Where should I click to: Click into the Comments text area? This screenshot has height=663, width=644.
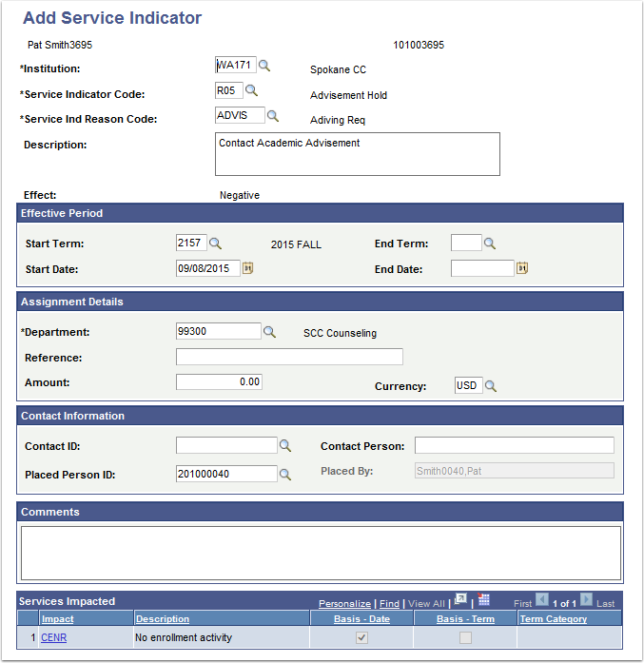[x=321, y=553]
